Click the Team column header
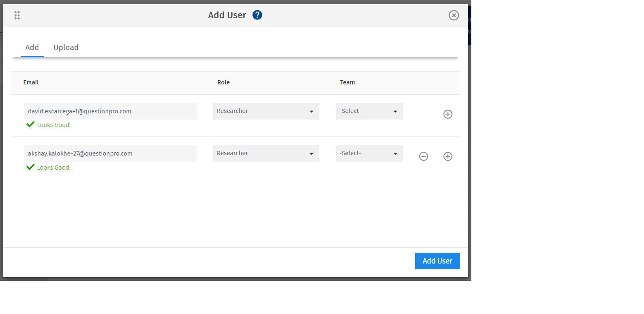644x314 pixels. 347,82
